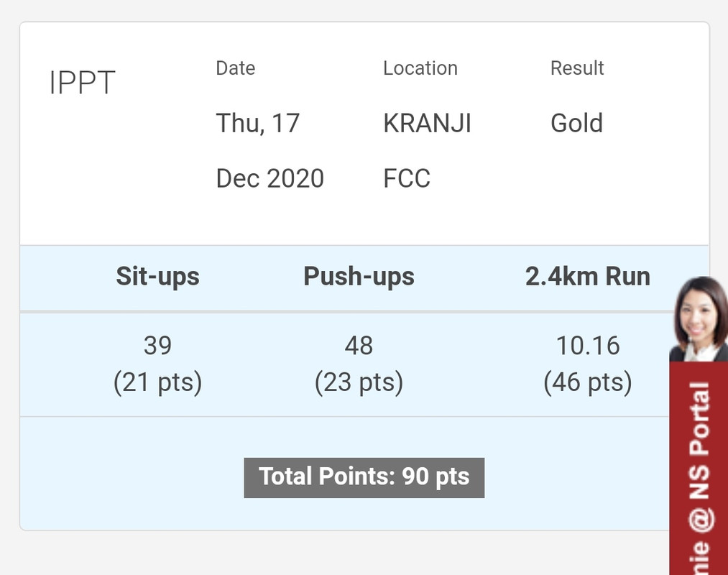728x575 pixels.
Task: Click the Push-ups column header
Action: coord(359,277)
